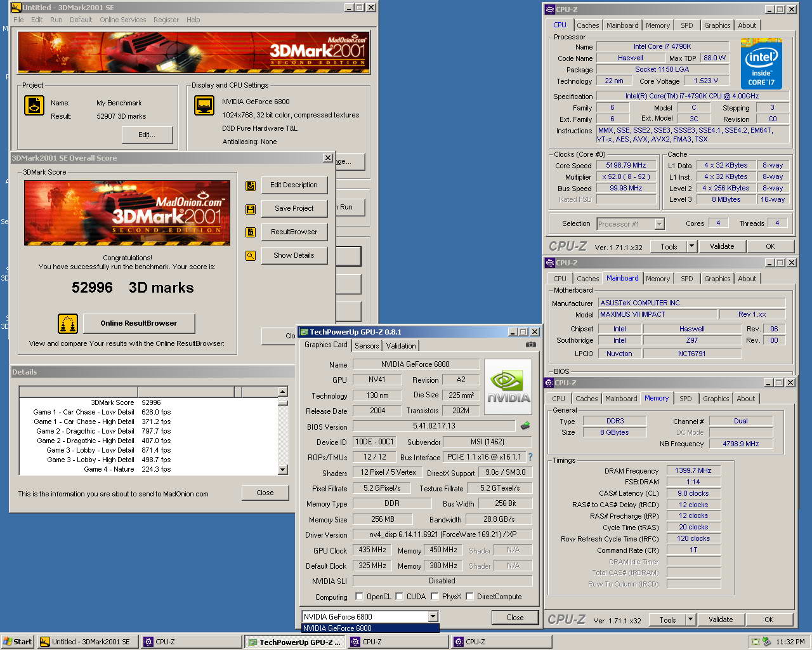Viewport: 812px width, 650px height.
Task: Click the 'Game 4 - Nature' result row
Action: tap(149, 470)
